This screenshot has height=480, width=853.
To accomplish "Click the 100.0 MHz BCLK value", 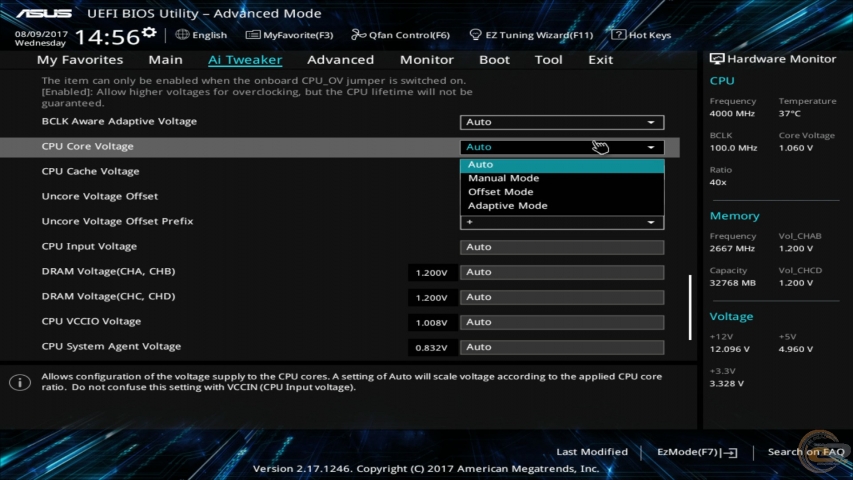I will tap(733, 148).
